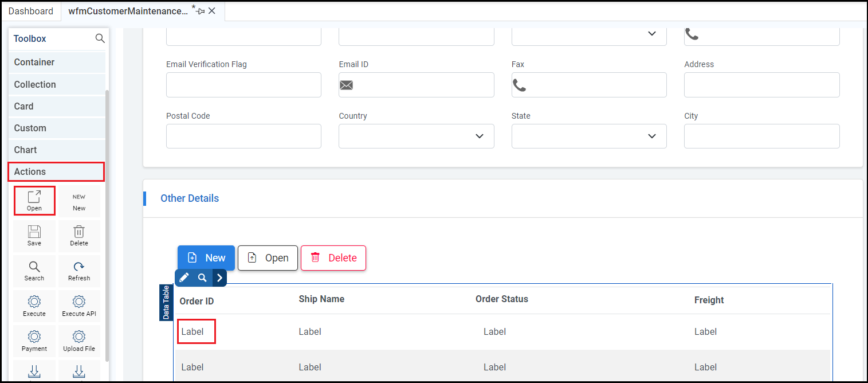Pick the Execute API action

pos(79,306)
